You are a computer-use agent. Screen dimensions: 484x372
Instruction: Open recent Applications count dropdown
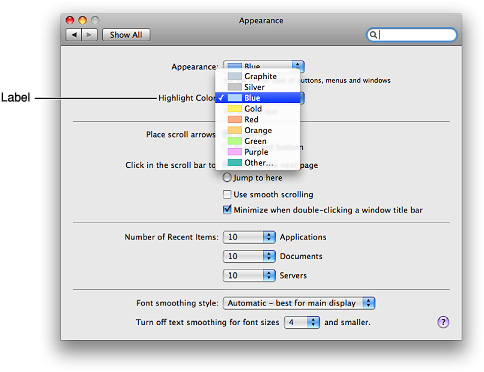(x=249, y=237)
